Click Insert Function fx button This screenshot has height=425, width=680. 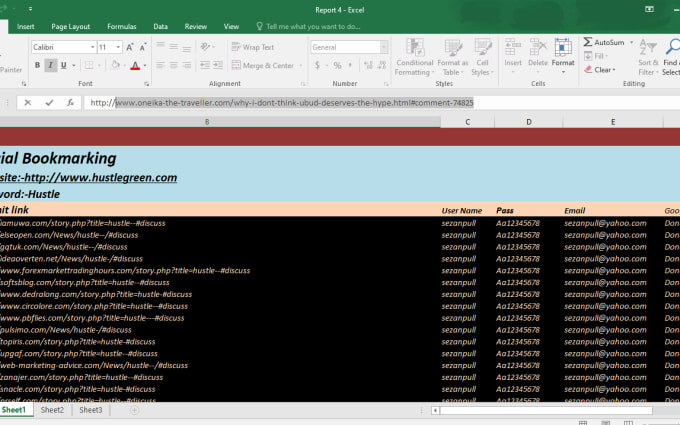pos(70,103)
